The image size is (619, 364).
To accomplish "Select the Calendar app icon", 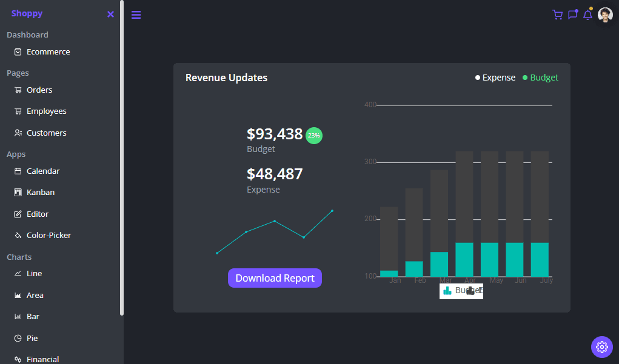I will tap(19, 171).
